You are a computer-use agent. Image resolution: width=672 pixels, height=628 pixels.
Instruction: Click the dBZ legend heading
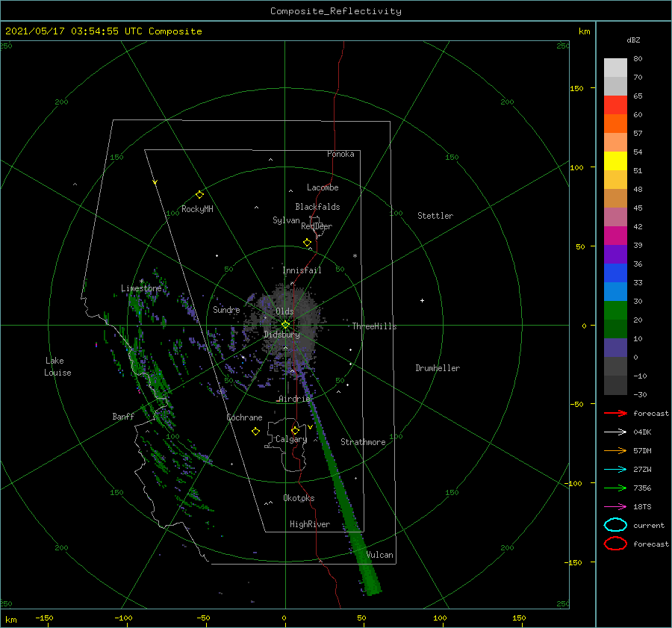pyautogui.click(x=633, y=40)
